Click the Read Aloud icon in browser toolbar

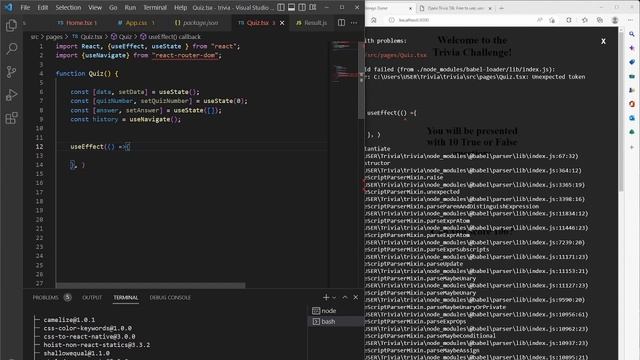click(540, 20)
